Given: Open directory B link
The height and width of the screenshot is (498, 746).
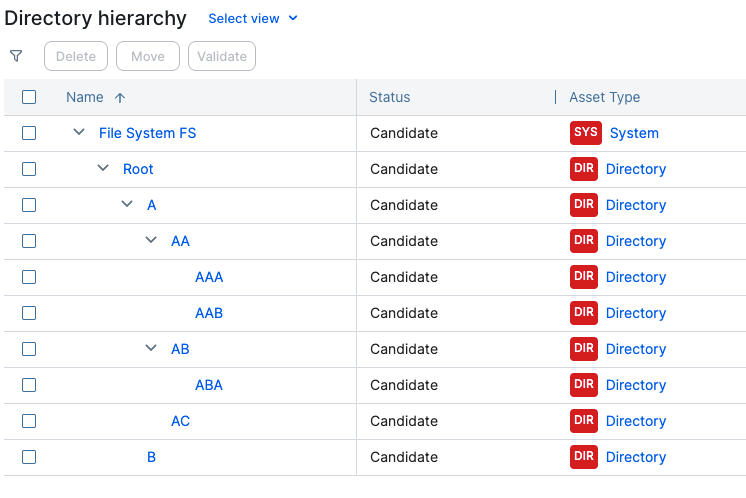Looking at the screenshot, I should click(151, 457).
